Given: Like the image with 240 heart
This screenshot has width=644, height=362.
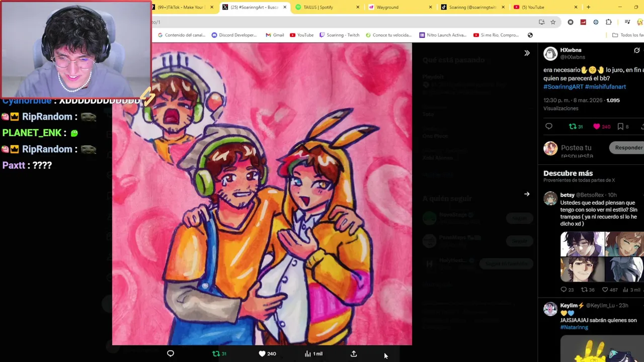Looking at the screenshot, I should (267, 353).
